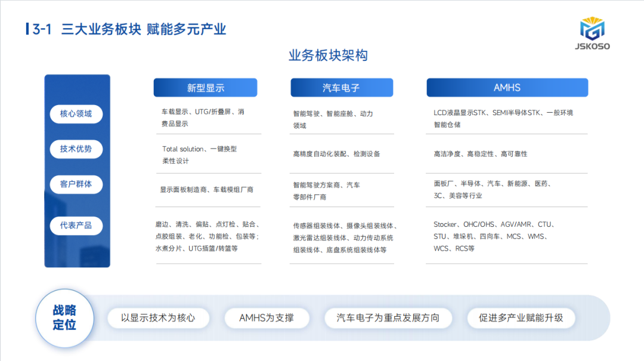Click text 显示面板制造商、车载模组厂商

pos(206,190)
